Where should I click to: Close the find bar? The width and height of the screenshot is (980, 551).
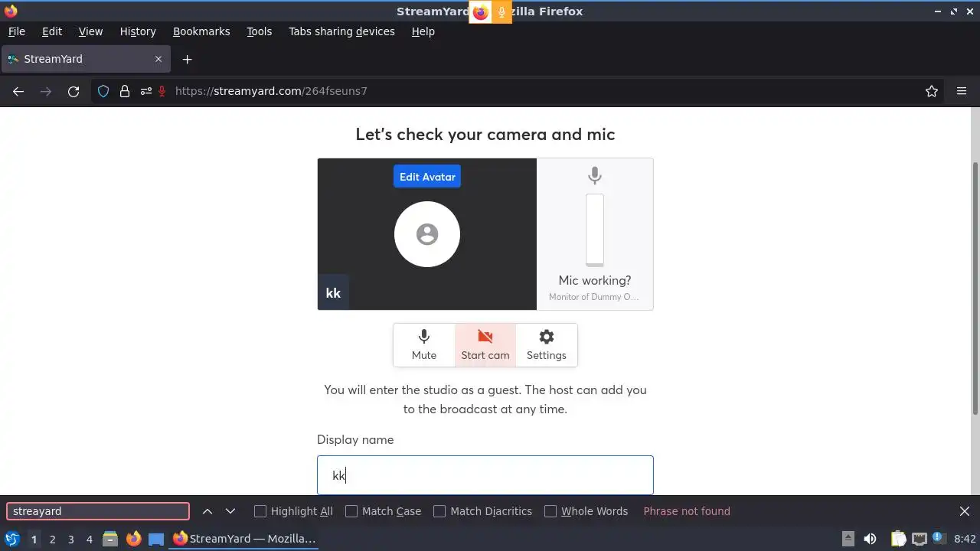[x=965, y=511]
